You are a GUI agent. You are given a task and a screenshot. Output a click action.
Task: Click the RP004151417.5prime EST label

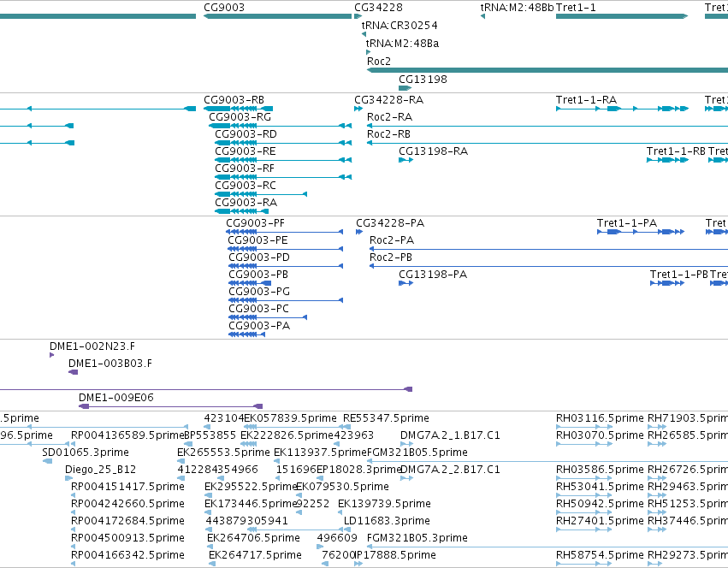[127, 487]
